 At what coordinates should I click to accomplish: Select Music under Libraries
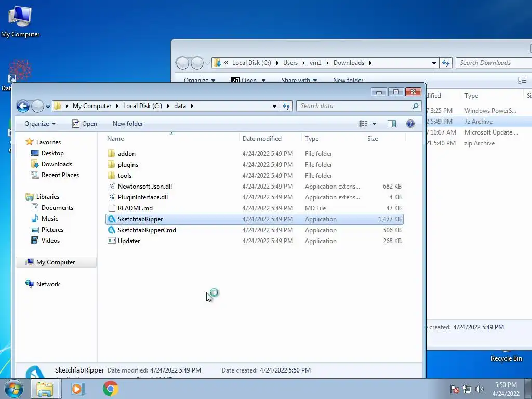pos(49,219)
